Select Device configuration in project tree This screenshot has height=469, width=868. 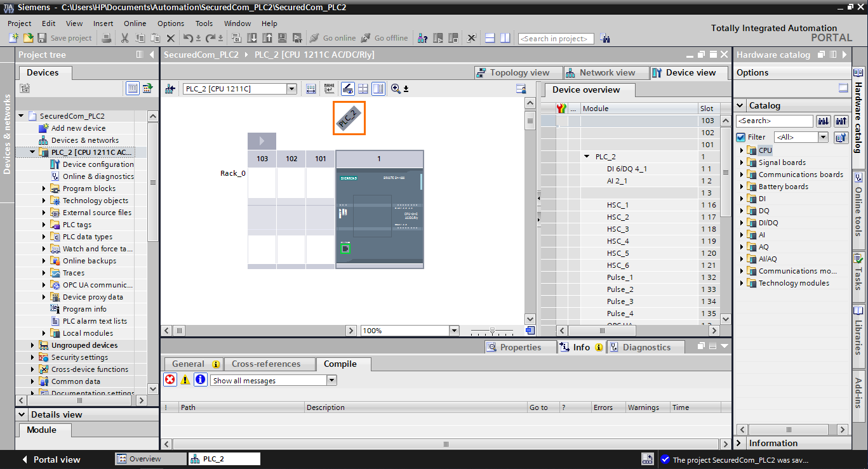(x=98, y=164)
